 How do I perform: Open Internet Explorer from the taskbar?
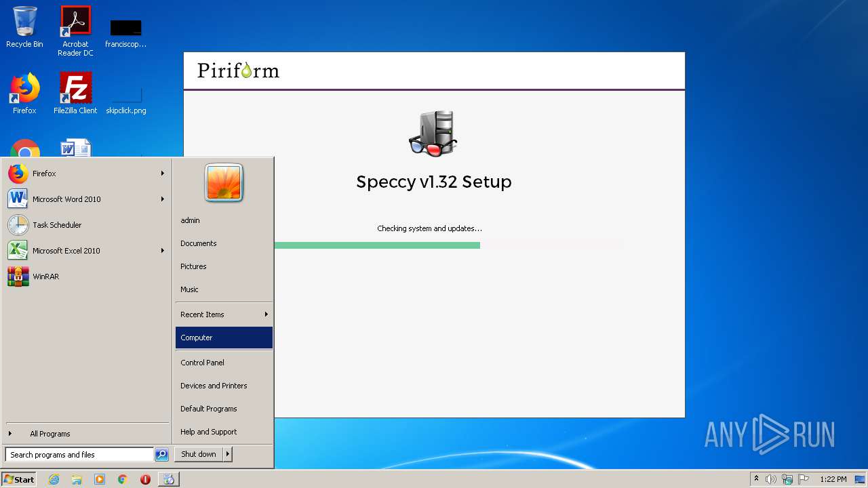(x=54, y=479)
